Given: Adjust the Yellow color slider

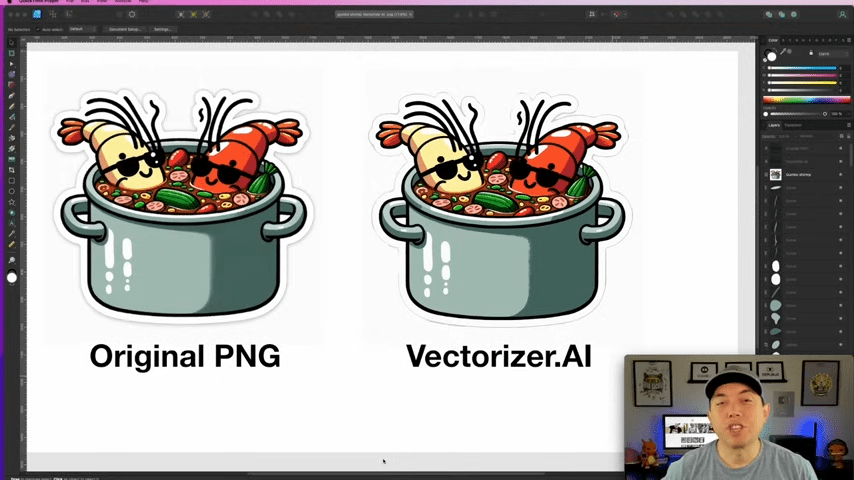Looking at the screenshot, I should (802, 83).
